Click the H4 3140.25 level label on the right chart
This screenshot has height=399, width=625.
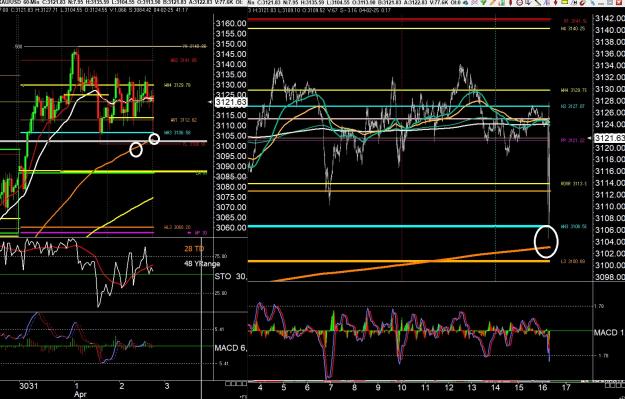pyautogui.click(x=573, y=29)
